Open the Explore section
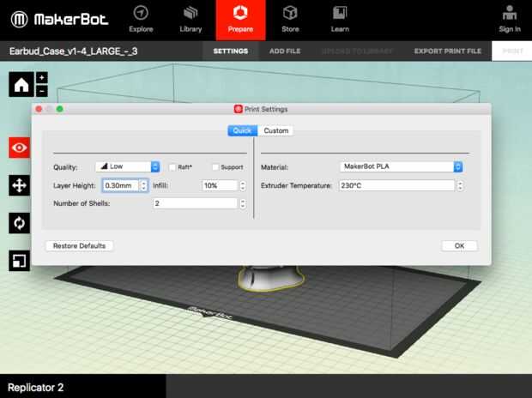532x398 pixels. [141, 20]
